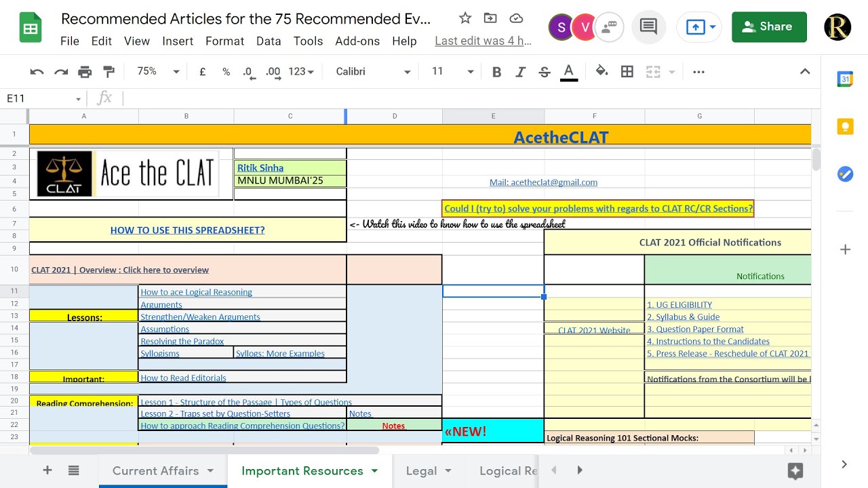Open the Name box dropdown arrow
The image size is (868, 488).
[x=78, y=99]
